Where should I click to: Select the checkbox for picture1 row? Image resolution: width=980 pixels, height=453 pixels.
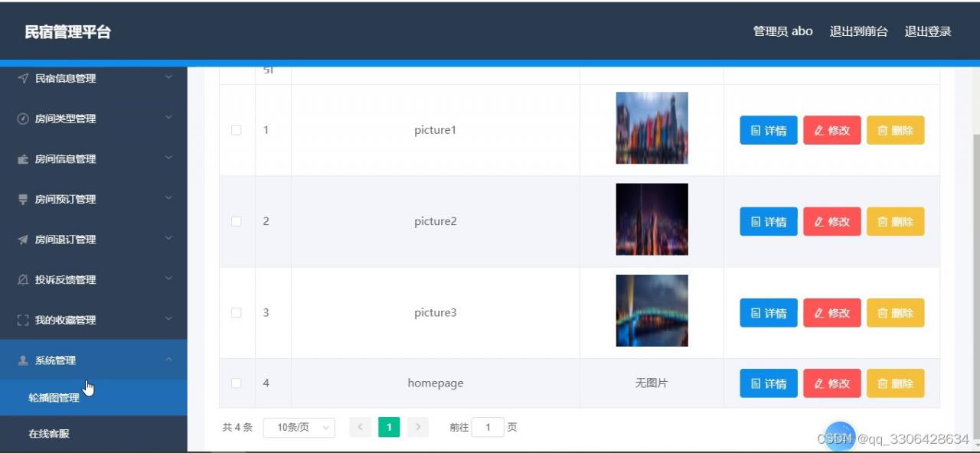pyautogui.click(x=237, y=130)
